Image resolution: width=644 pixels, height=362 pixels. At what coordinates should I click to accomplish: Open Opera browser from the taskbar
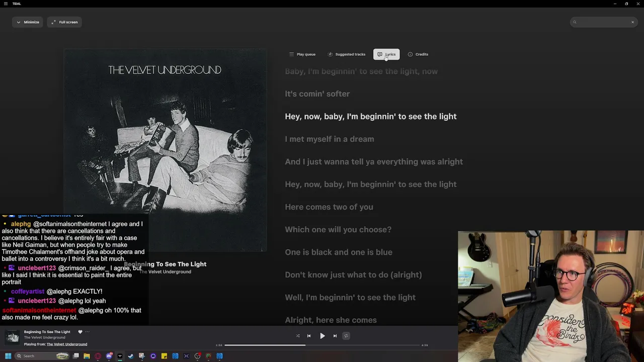[98, 356]
